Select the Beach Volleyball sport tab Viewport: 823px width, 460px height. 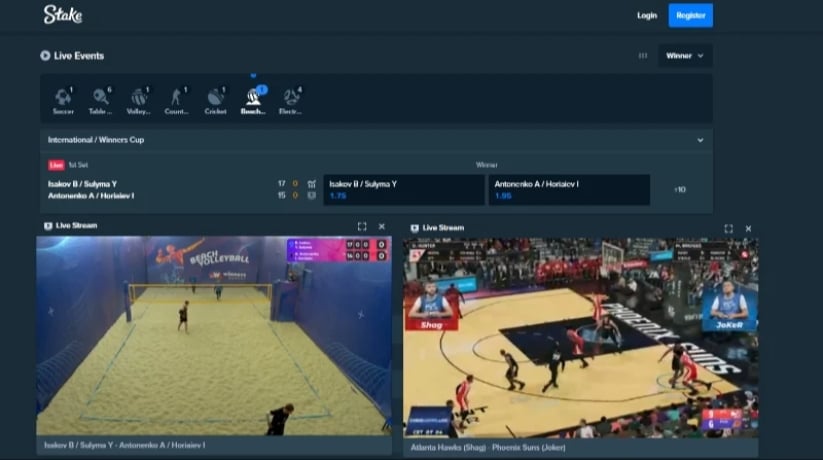(254, 100)
